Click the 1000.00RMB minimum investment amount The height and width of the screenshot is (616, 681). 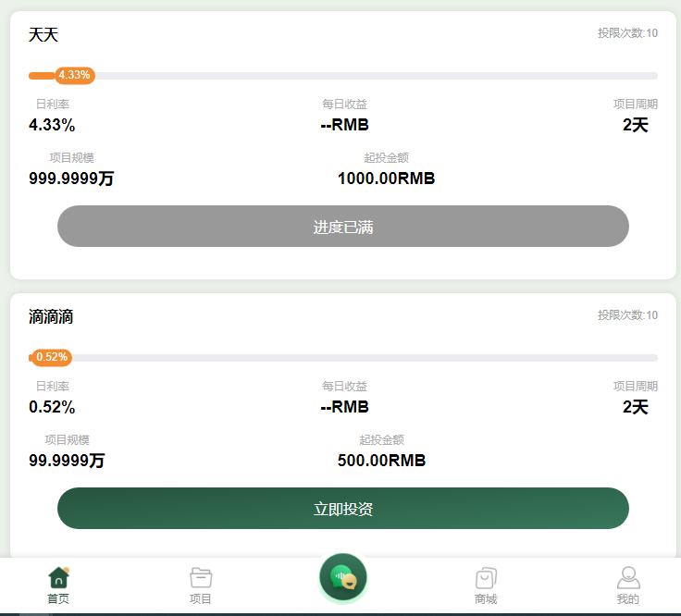[386, 179]
